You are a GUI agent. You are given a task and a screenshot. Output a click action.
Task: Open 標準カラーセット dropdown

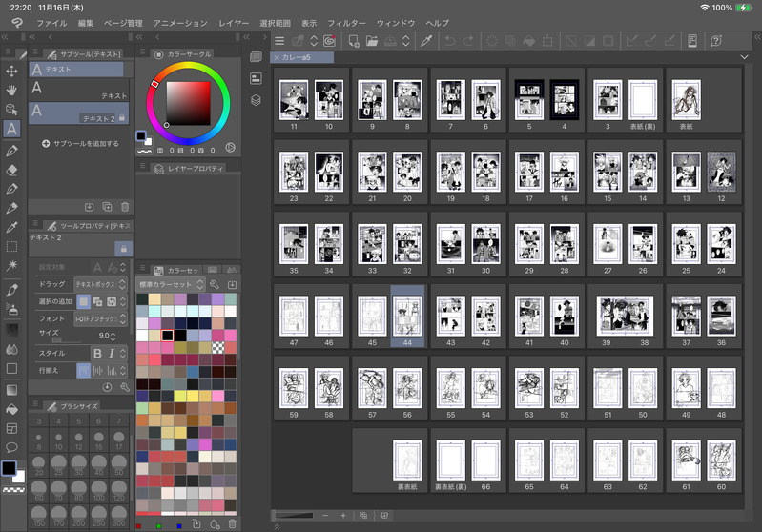point(171,284)
